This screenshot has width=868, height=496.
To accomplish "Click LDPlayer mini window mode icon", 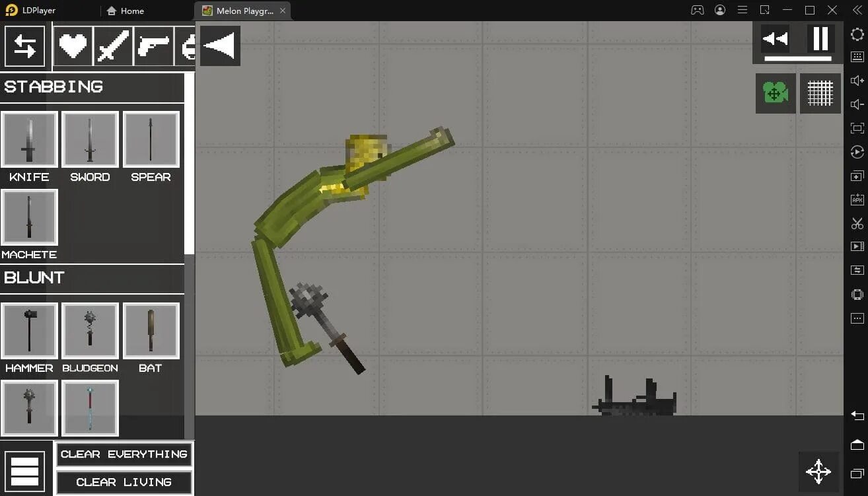I will [765, 10].
